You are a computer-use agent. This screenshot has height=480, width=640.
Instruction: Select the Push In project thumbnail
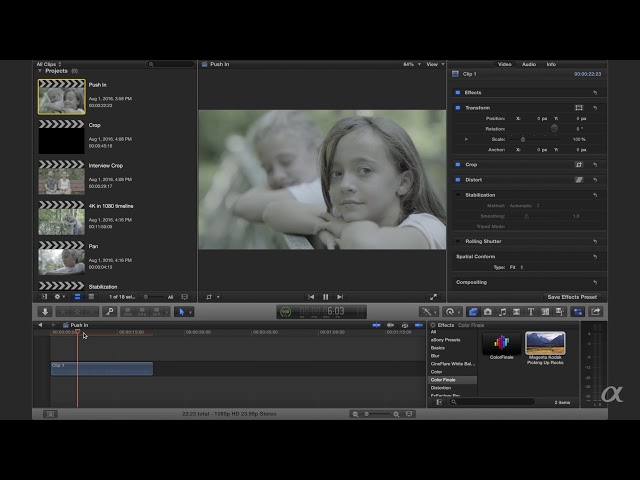(62, 96)
